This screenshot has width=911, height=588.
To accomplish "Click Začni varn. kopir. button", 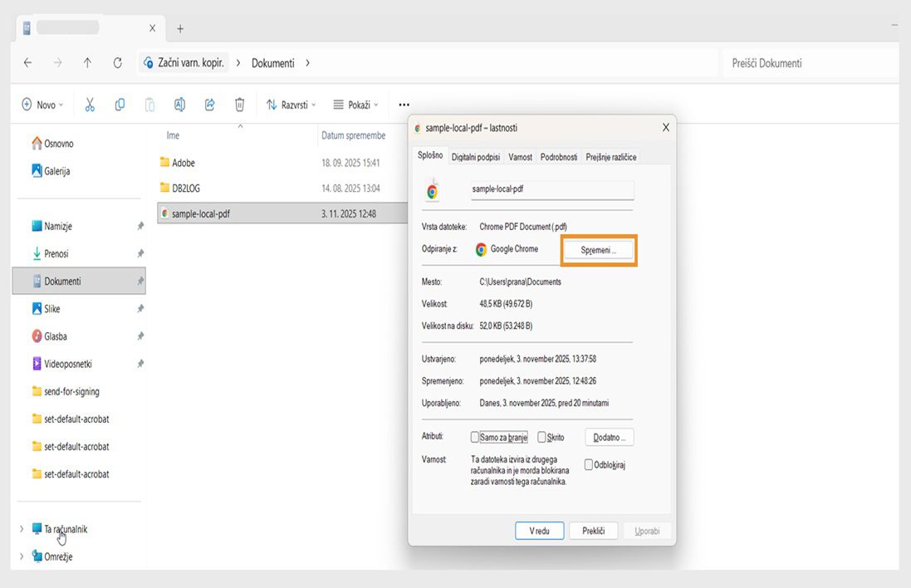I will [x=184, y=63].
